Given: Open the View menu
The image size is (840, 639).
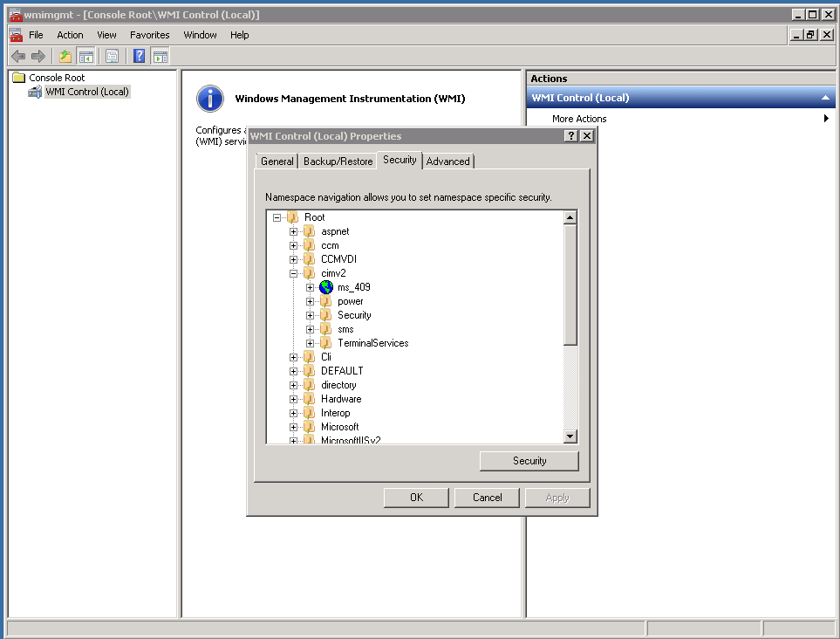Looking at the screenshot, I should (106, 35).
